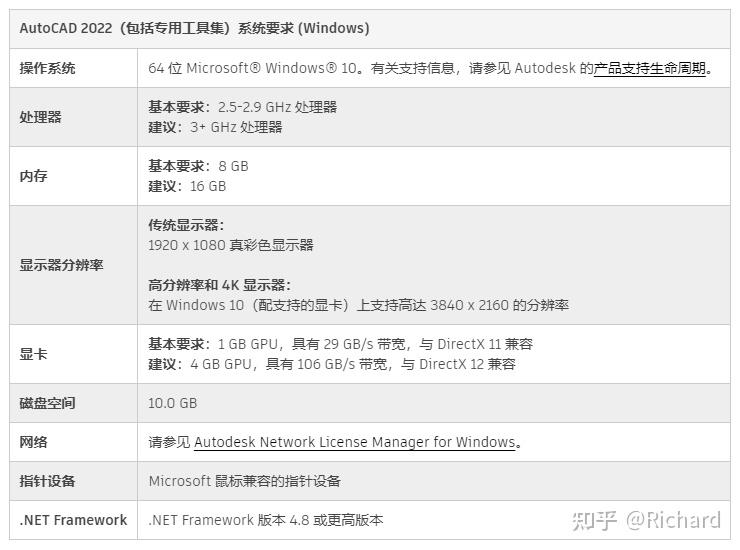Click the .NET Framework 版本 4.8 或更高版本 text
The image size is (740, 550).
coord(266,520)
